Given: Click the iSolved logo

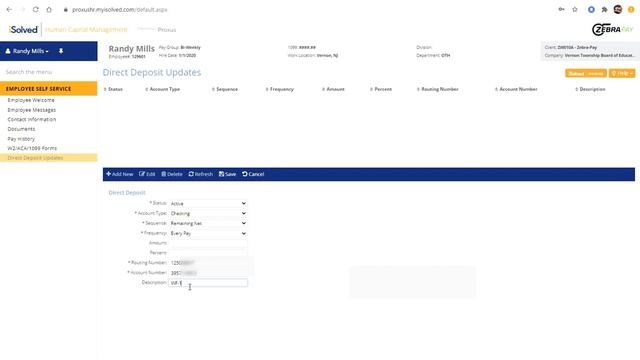Looking at the screenshot, I should [23, 30].
